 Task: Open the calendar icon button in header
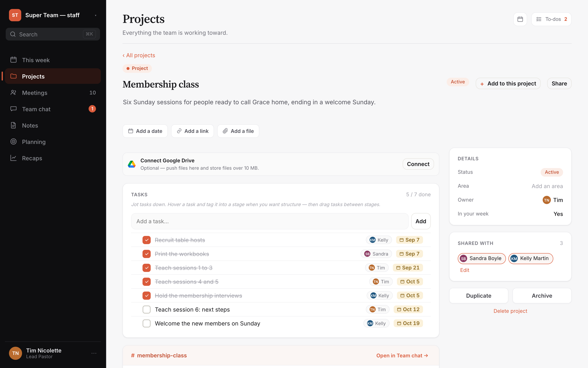(x=520, y=19)
